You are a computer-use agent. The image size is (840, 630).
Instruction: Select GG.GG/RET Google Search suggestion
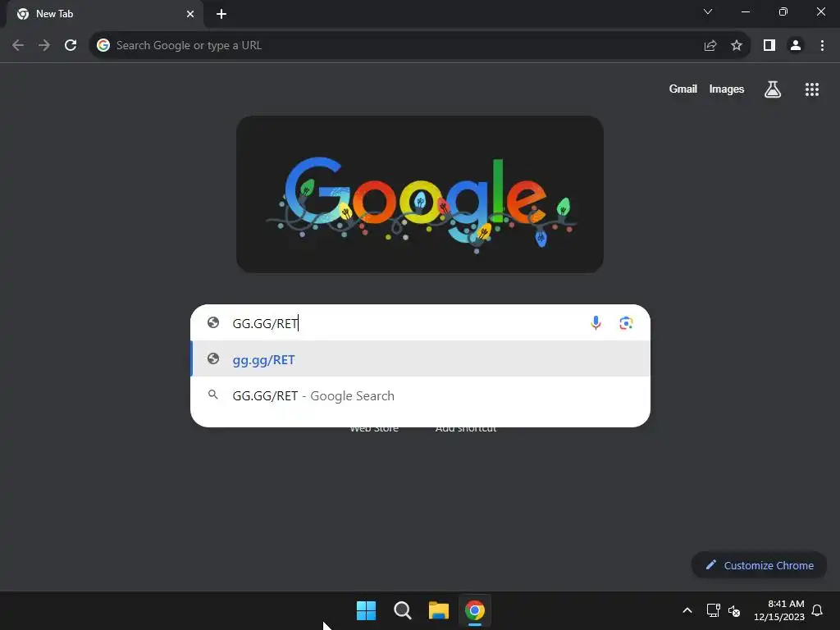coord(420,395)
